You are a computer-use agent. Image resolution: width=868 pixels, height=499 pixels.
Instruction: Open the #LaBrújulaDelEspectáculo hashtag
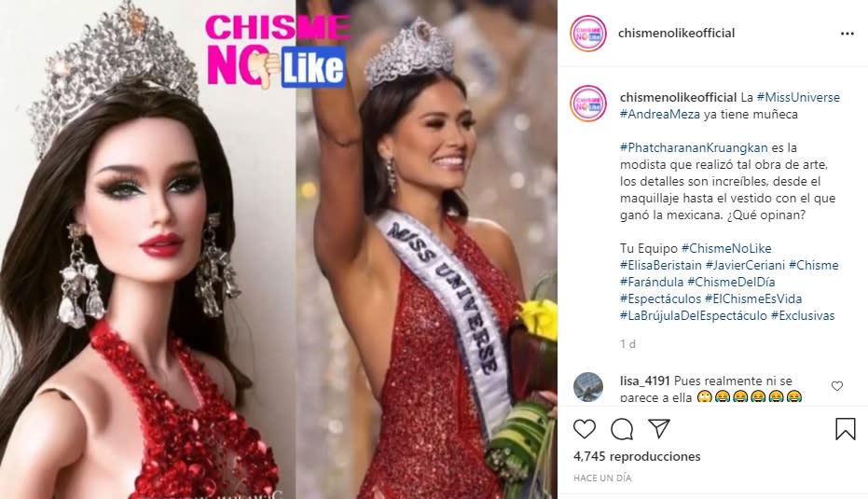coord(694,315)
